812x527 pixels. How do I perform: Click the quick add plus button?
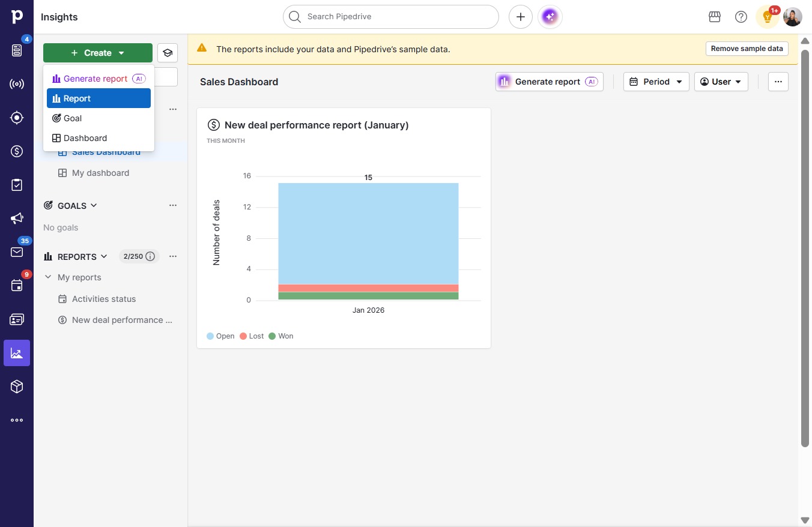[x=521, y=17]
